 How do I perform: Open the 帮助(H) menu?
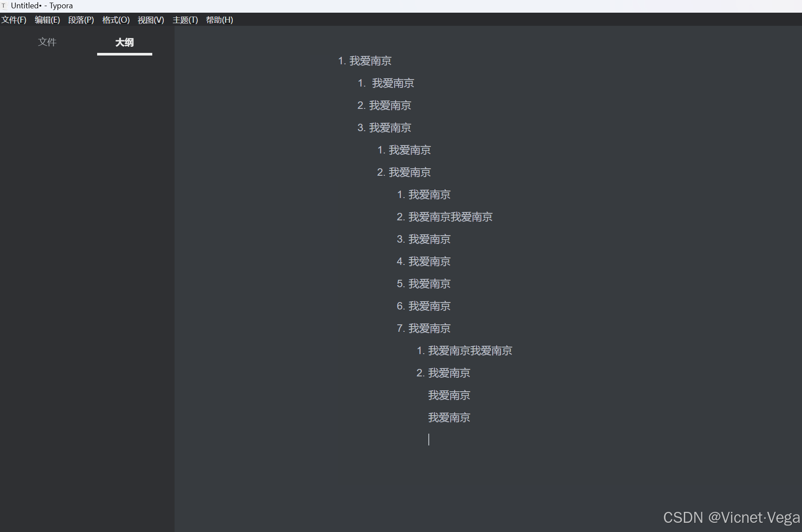click(x=219, y=20)
